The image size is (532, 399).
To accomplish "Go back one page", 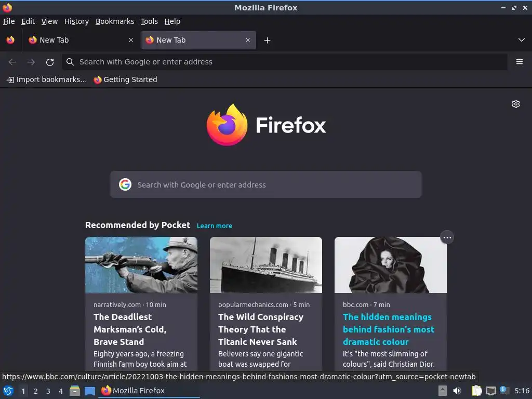I will 12,62.
